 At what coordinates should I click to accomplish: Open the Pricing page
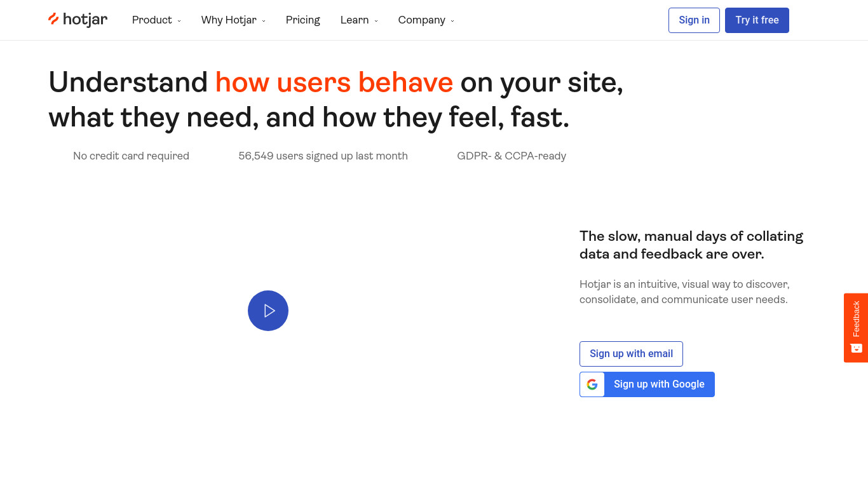tap(303, 20)
